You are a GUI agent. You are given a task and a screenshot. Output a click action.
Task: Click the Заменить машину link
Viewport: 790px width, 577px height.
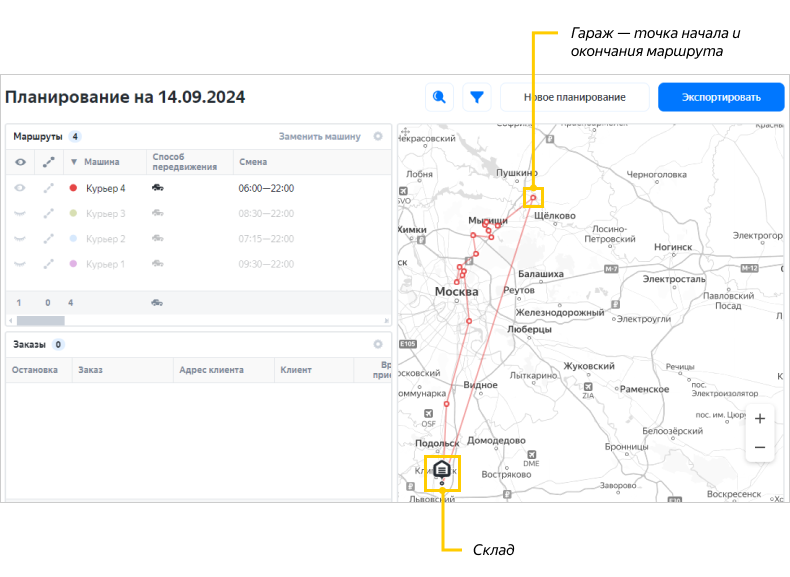point(319,137)
